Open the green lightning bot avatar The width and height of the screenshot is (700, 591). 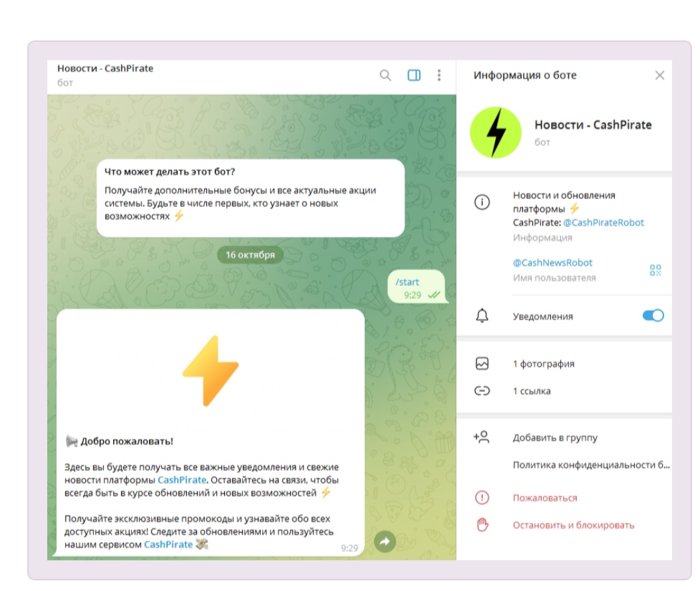[496, 132]
